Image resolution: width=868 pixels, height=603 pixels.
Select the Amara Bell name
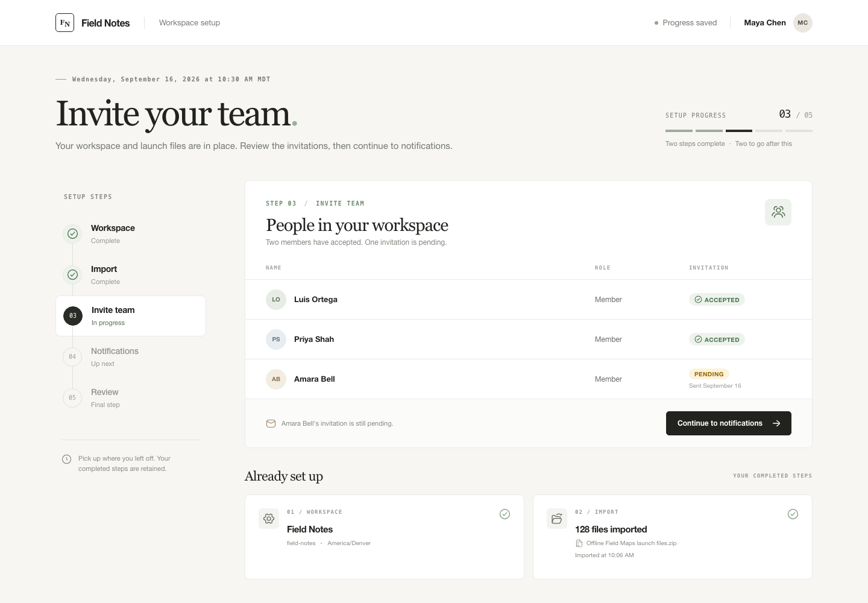315,379
